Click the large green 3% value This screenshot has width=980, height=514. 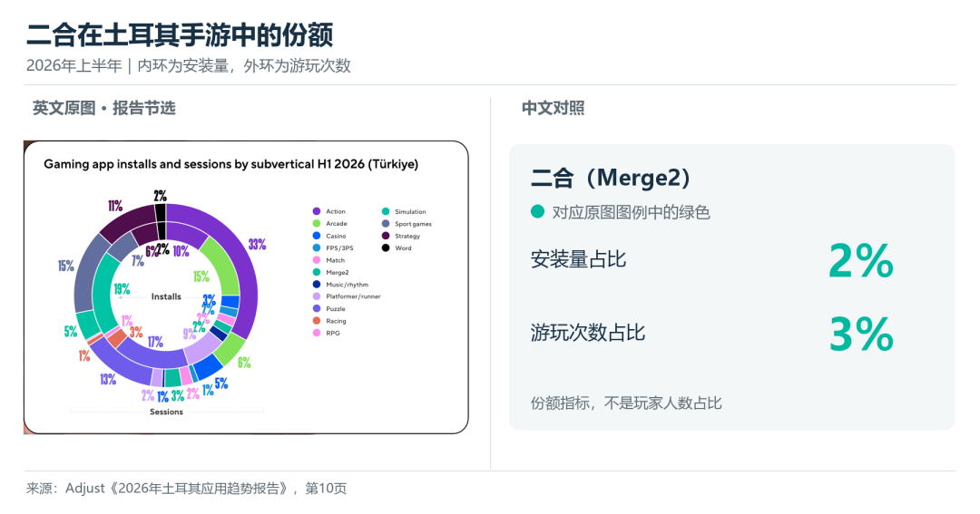click(861, 334)
